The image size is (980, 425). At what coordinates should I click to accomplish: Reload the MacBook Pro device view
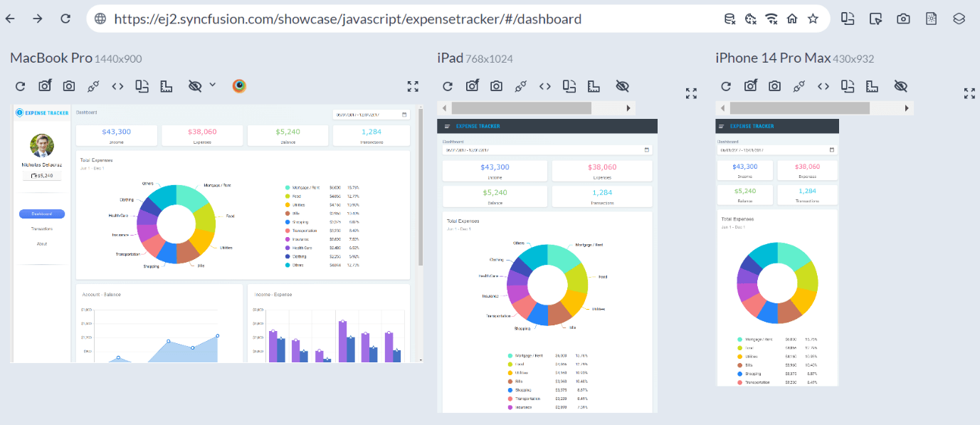[20, 86]
